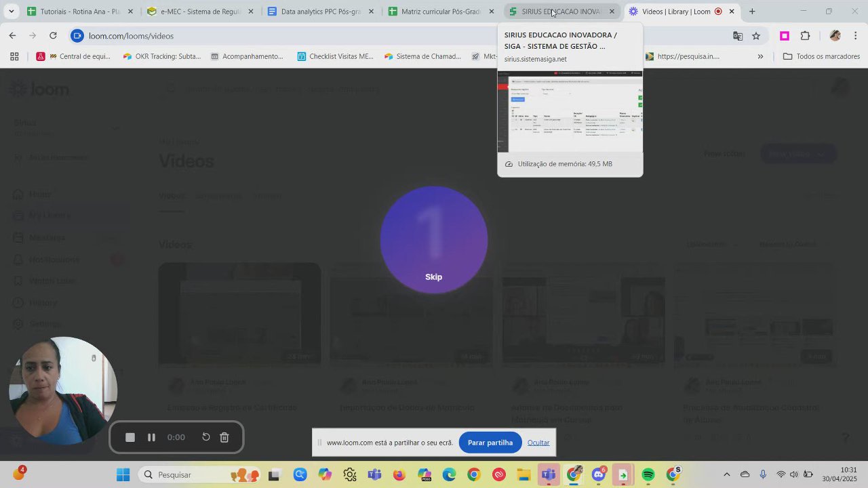868x488 pixels.
Task: Delete the recording with the trash icon
Action: click(224, 437)
